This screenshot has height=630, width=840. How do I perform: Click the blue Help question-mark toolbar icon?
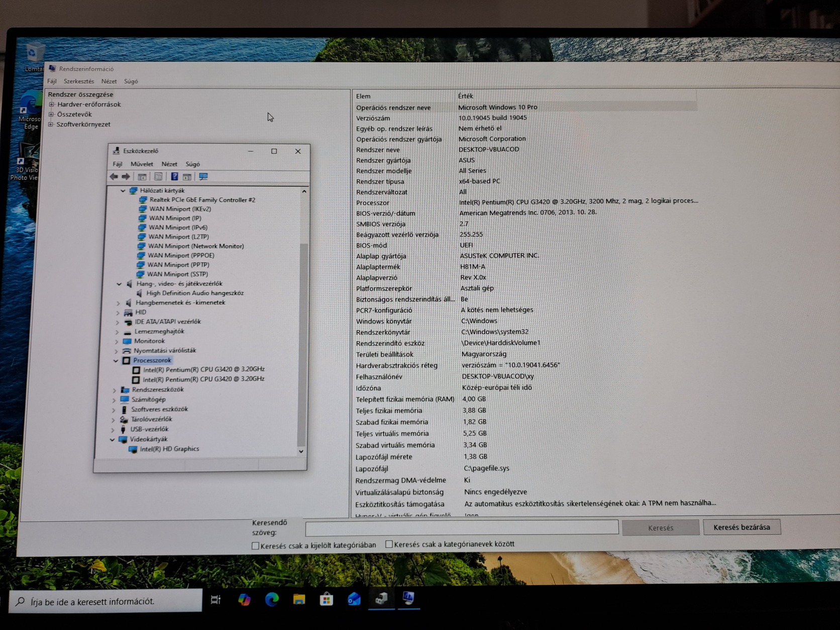pos(174,176)
